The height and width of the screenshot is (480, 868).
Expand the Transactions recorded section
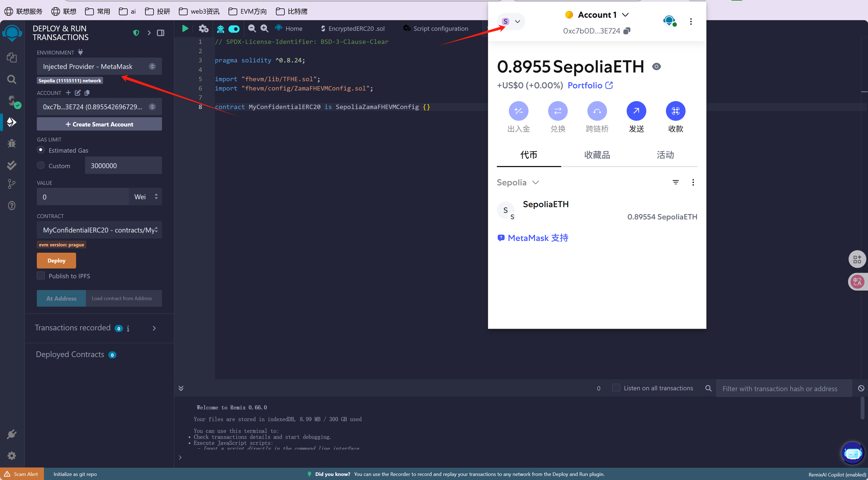[154, 328]
